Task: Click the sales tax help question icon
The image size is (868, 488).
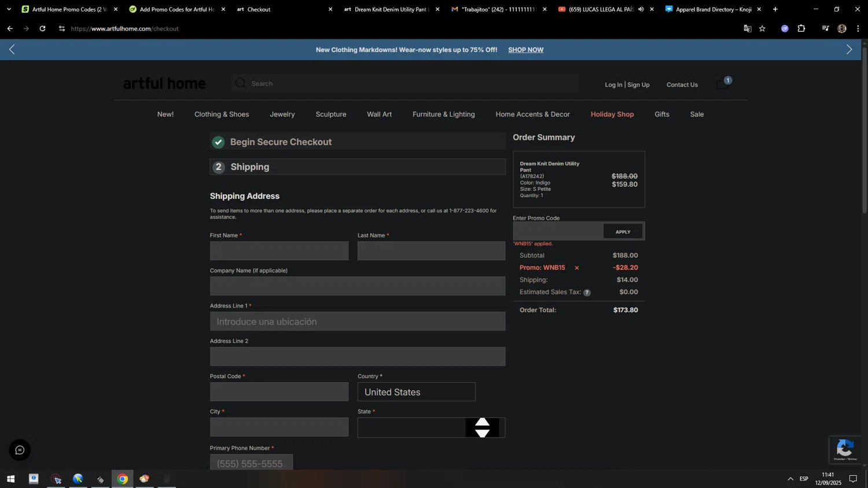Action: tap(587, 293)
